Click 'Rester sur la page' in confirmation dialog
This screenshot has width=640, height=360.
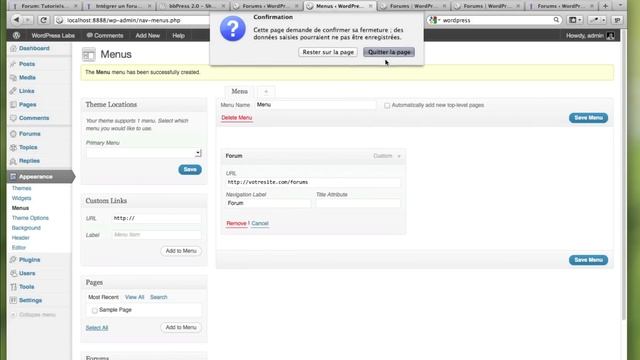click(x=328, y=52)
